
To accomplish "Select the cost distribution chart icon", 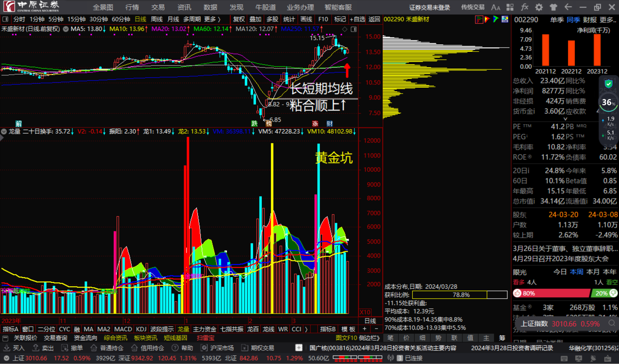I will (479, 19).
